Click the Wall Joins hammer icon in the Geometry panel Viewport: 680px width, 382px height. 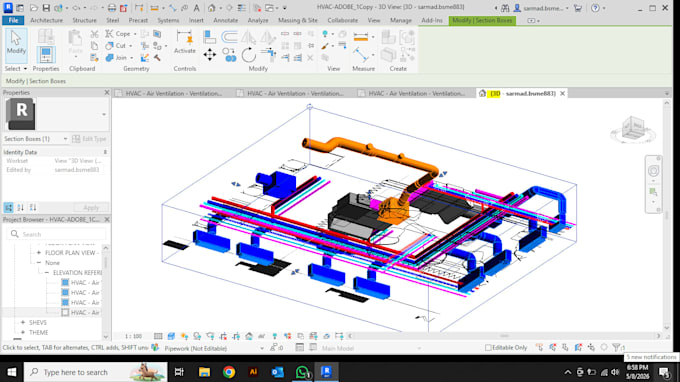pos(157,57)
